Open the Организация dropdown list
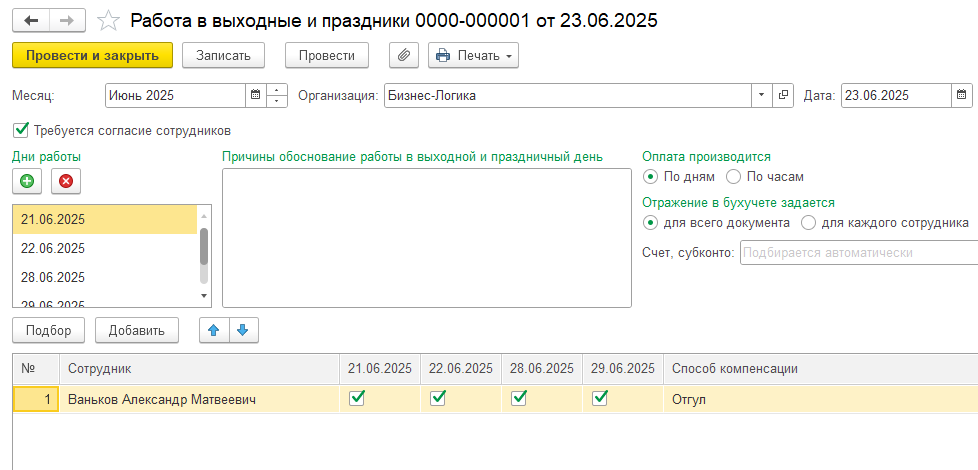Viewport: 978px width, 470px height. (761, 95)
